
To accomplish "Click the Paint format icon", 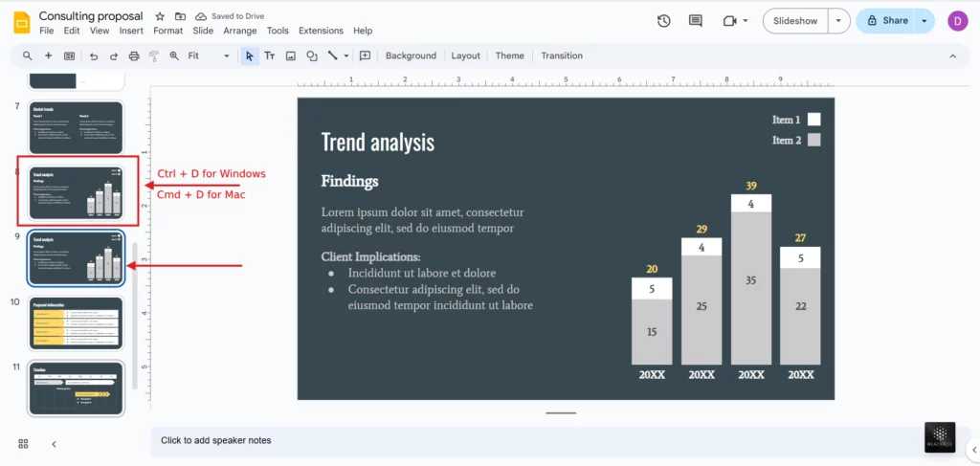I will coord(153,56).
